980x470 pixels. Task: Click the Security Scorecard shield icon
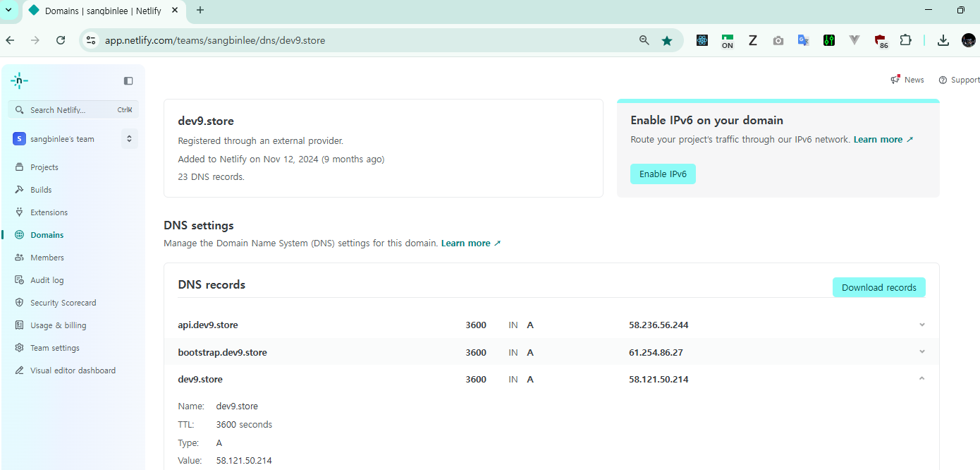(x=19, y=303)
